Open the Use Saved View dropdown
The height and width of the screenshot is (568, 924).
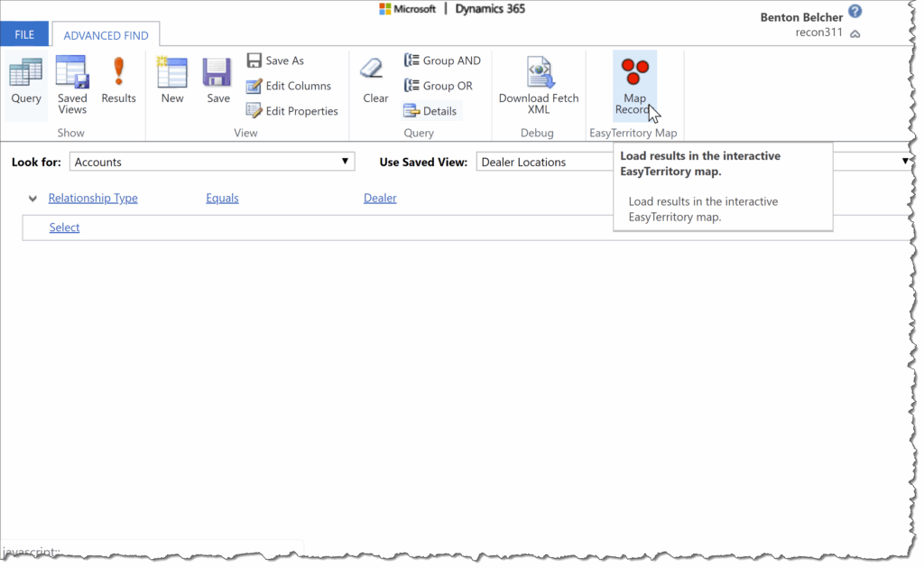coord(544,162)
